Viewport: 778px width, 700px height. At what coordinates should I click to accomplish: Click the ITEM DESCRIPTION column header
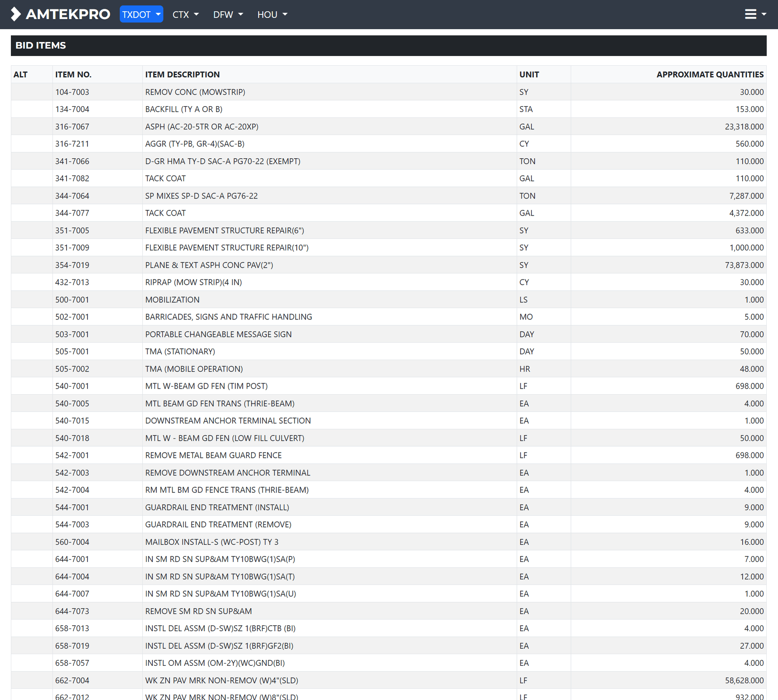click(182, 74)
